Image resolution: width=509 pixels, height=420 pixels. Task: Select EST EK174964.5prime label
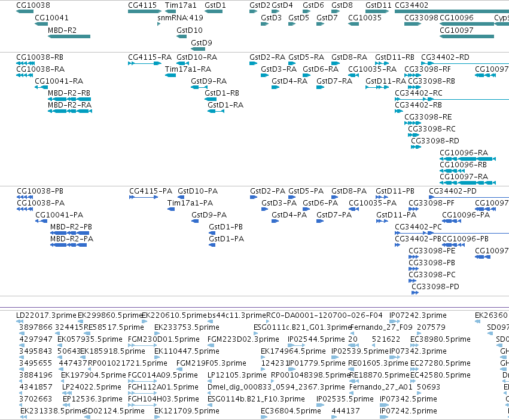pos(293,351)
